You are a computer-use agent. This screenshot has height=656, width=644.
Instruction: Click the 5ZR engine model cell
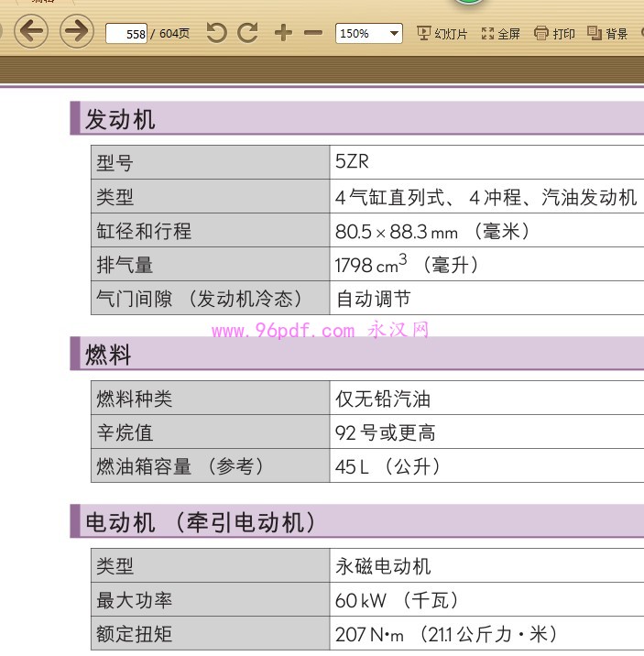[353, 162]
